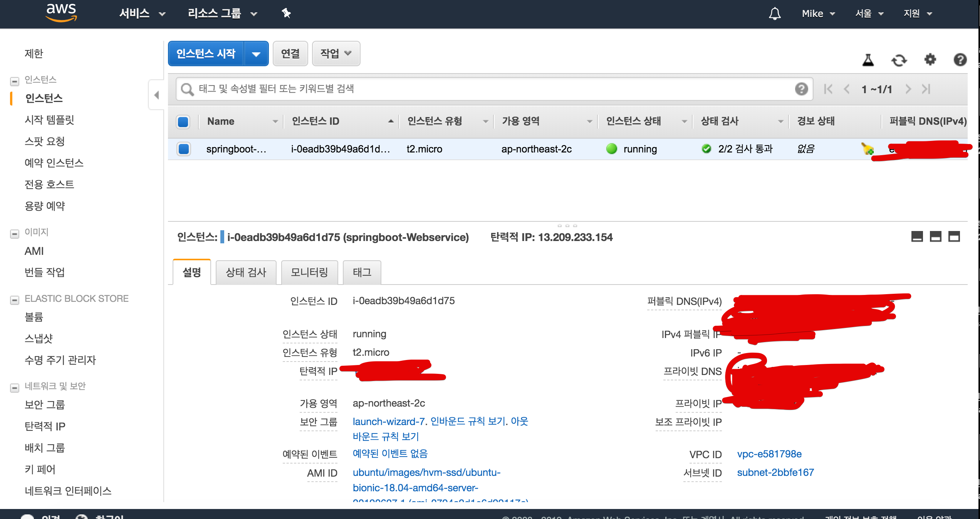Expand the 인스턴스 시작 dropdown arrow
This screenshot has width=980, height=519.
pos(256,54)
